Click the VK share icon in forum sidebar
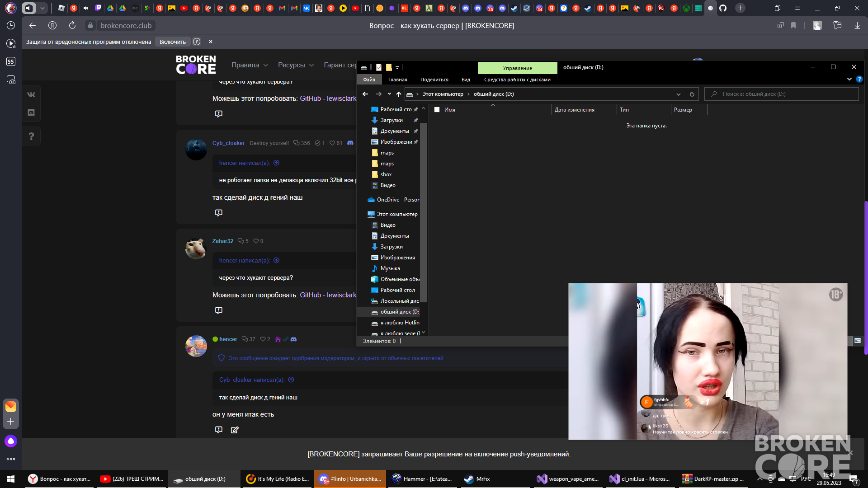This screenshot has width=868, height=488. pyautogui.click(x=31, y=94)
